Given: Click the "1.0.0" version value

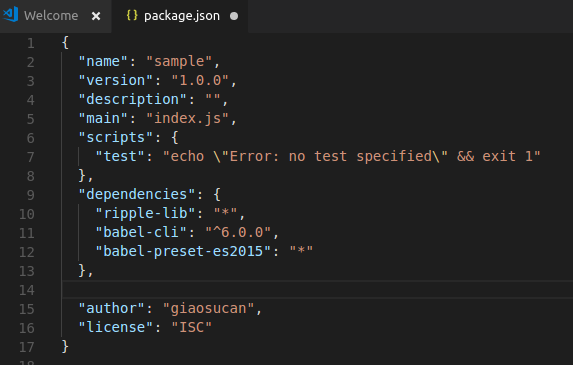Looking at the screenshot, I should 200,80.
